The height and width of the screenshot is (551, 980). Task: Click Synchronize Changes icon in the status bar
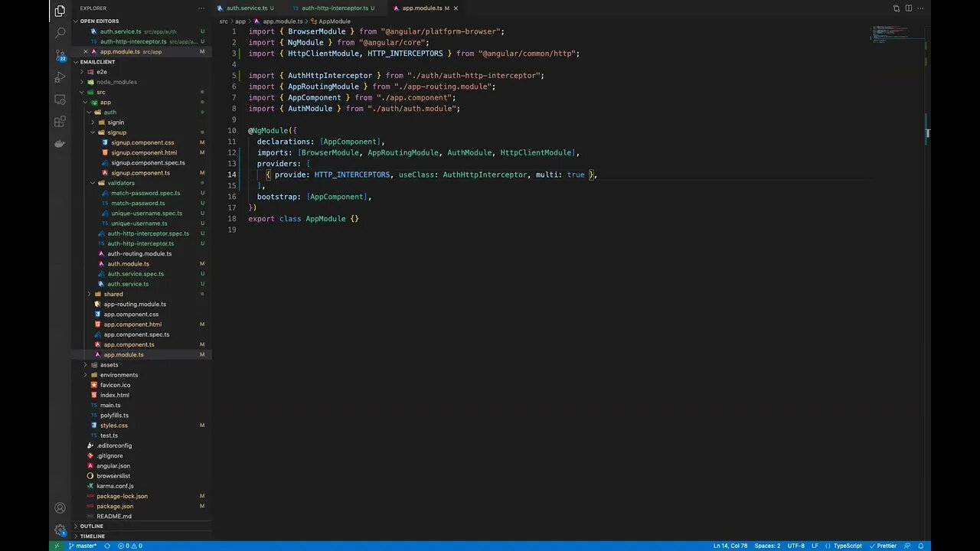107,546
